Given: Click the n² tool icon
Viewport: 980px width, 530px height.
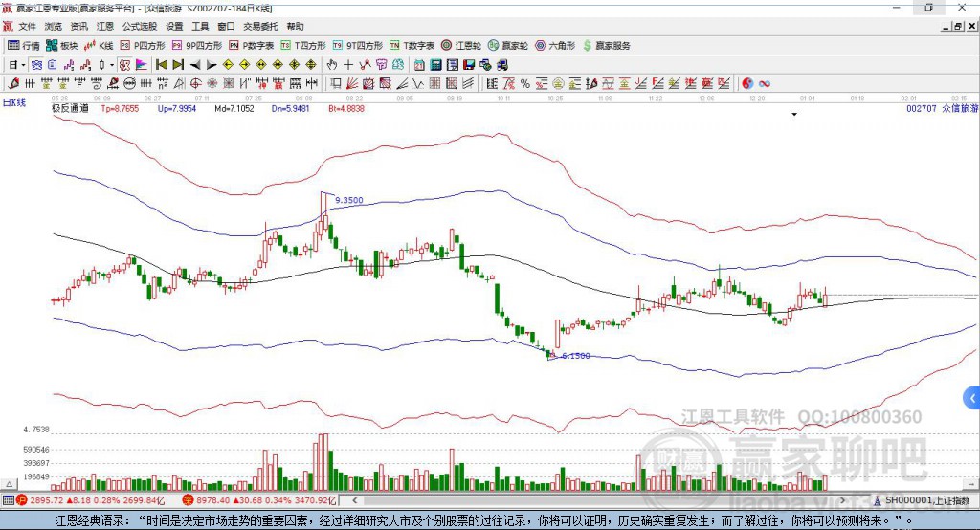Looking at the screenshot, I should point(163,83).
